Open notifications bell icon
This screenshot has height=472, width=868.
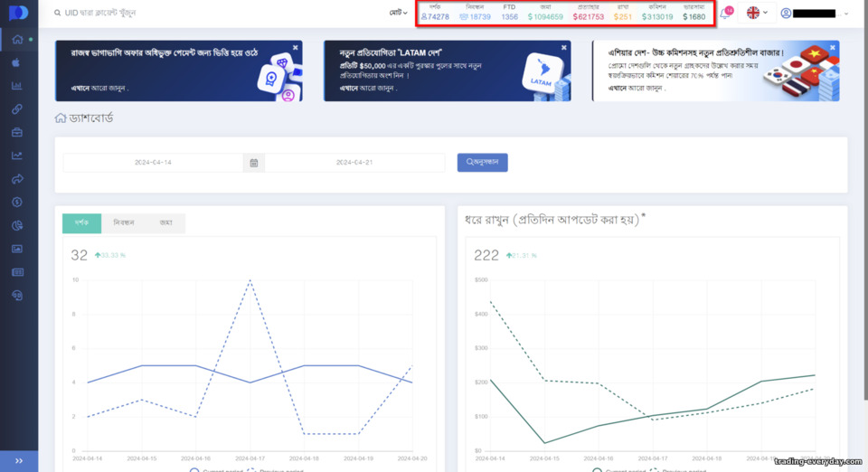[725, 13]
